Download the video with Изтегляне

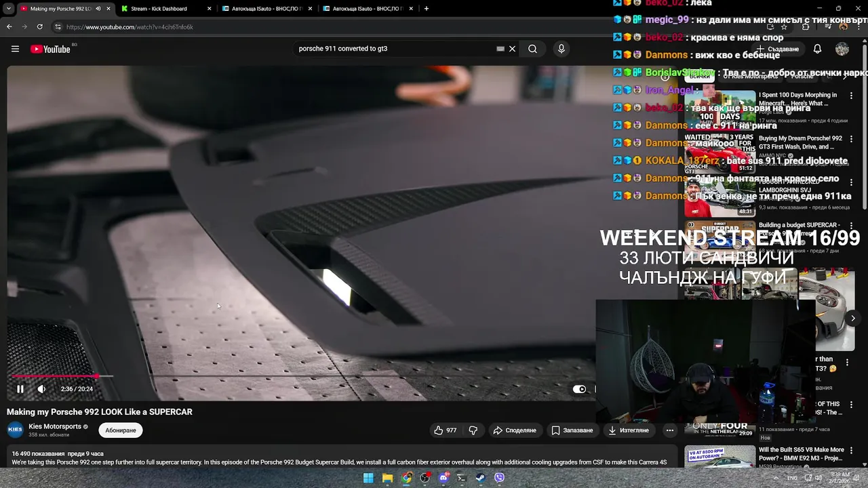pos(629,430)
